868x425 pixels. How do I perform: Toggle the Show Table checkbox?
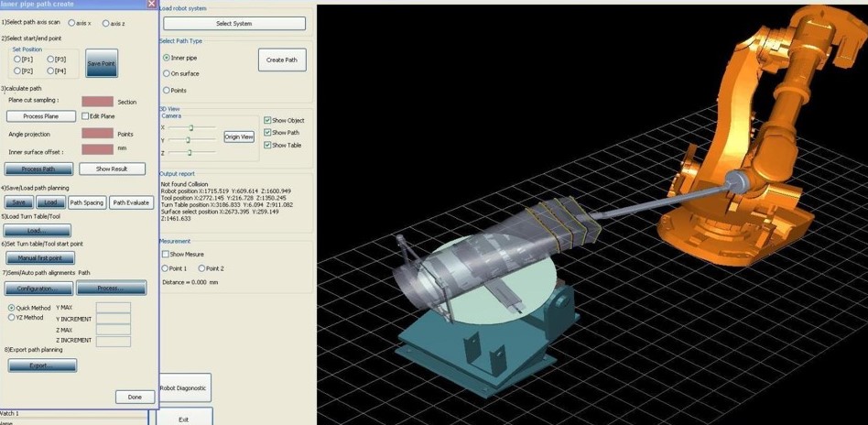267,145
